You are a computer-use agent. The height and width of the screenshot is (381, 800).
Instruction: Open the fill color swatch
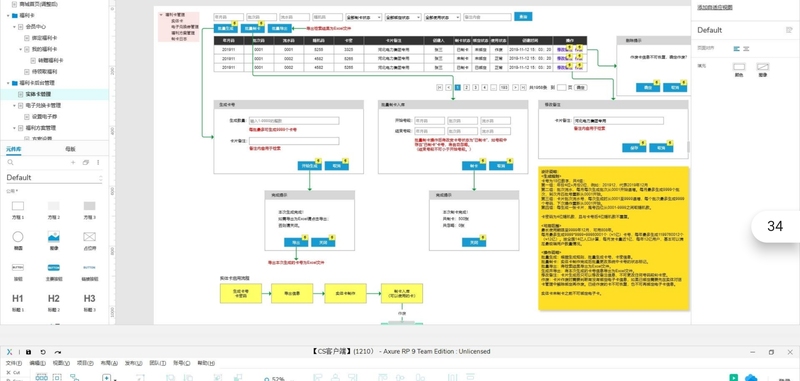pos(739,67)
